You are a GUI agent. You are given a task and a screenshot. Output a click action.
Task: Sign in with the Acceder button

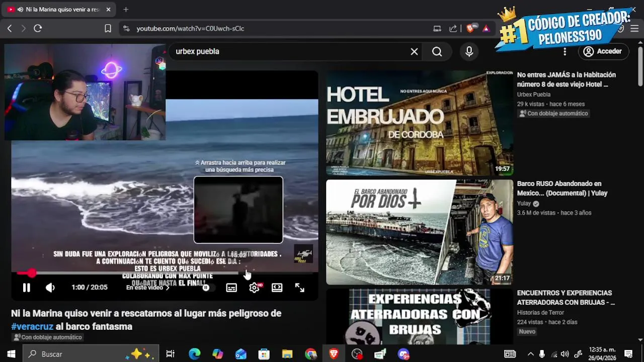(x=603, y=51)
